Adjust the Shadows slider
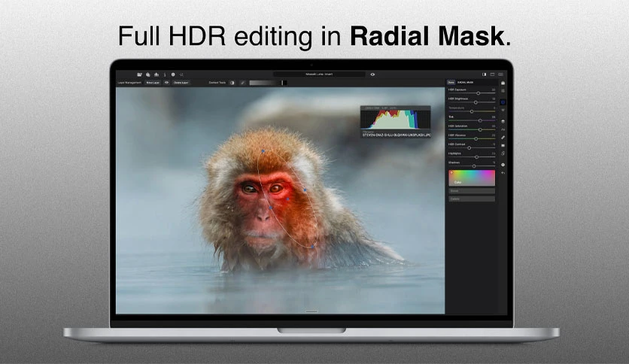 [472, 166]
